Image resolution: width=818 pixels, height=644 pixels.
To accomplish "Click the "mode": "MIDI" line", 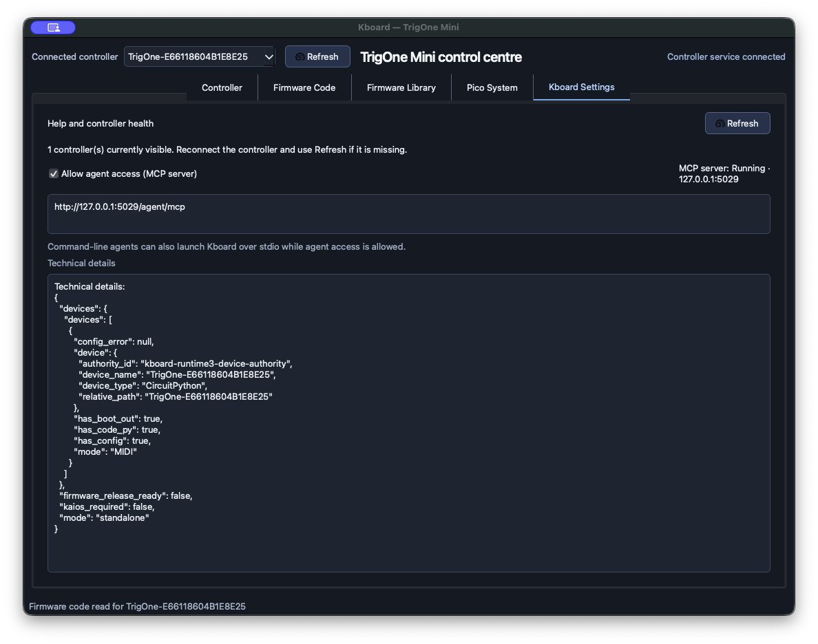I will click(105, 451).
